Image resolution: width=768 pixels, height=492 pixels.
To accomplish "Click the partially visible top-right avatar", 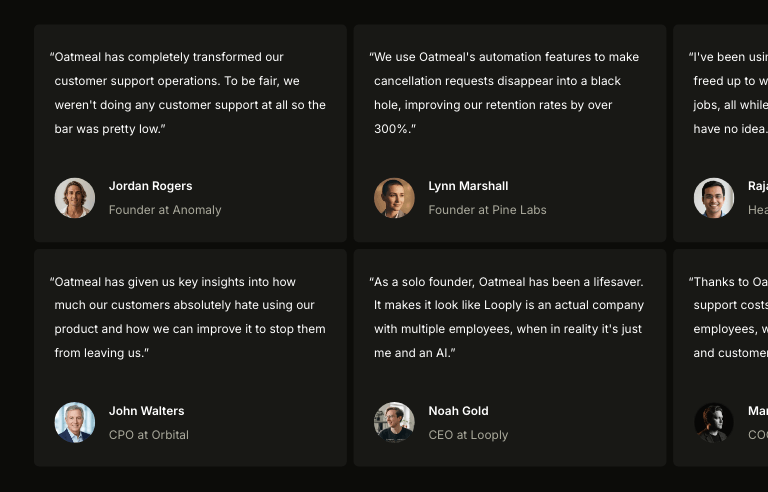I will 714,198.
